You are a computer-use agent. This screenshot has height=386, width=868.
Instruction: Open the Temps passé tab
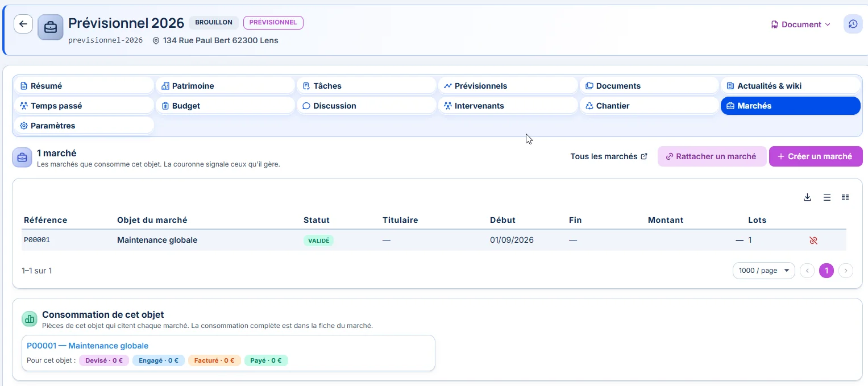[x=83, y=106]
